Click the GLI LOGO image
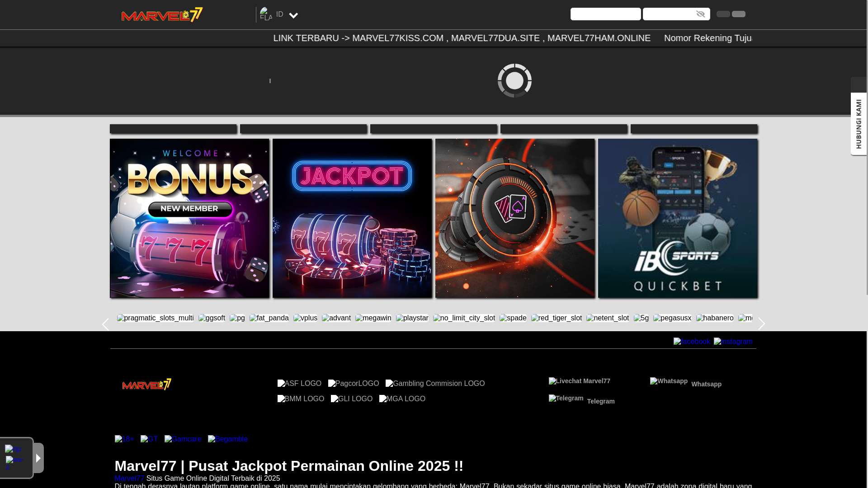The width and height of the screenshot is (868, 488). coord(352,399)
